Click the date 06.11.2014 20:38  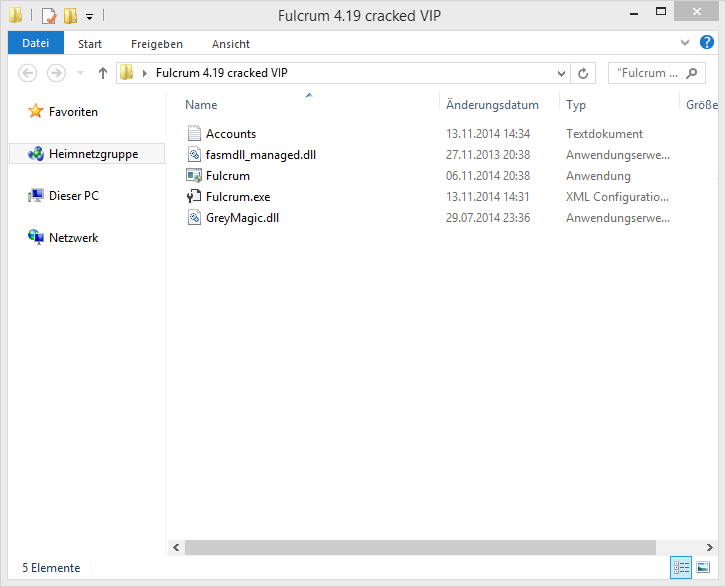click(x=488, y=176)
